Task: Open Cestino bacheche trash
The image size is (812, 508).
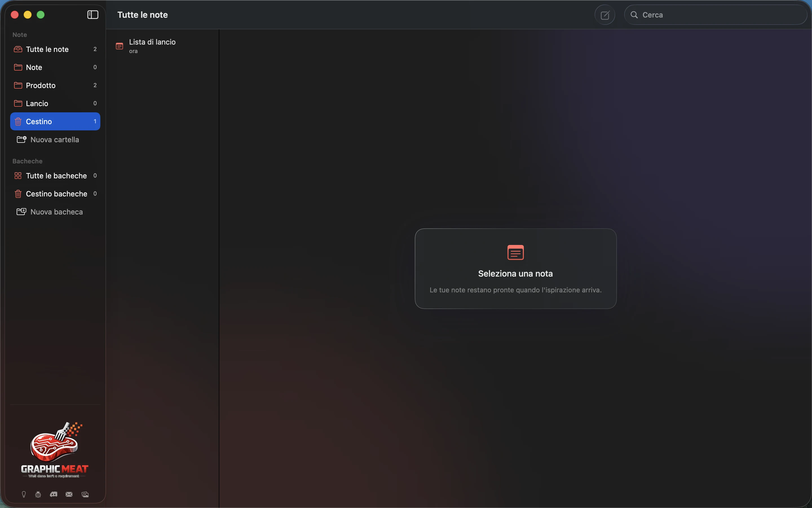Action: tap(55, 194)
